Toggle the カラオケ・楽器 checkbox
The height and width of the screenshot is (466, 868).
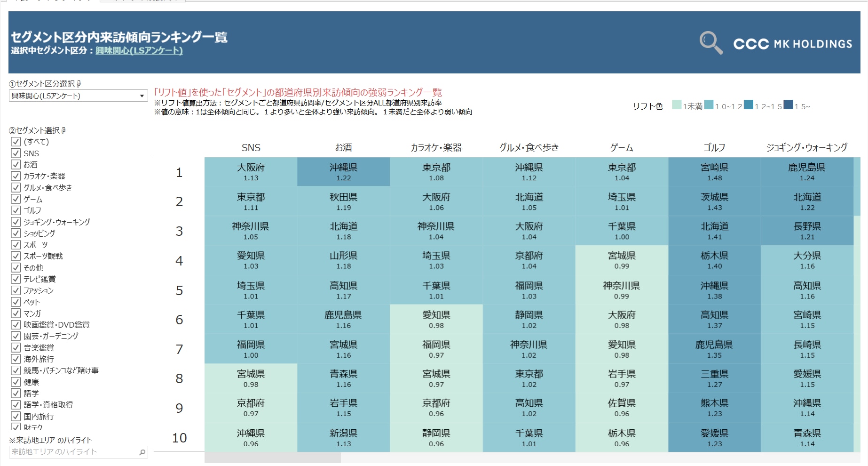(x=16, y=176)
